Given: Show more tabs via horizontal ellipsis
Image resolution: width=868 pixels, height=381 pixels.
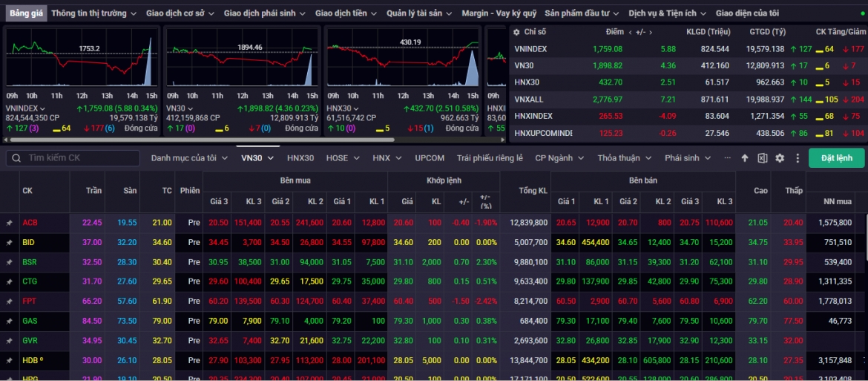Looking at the screenshot, I should pyautogui.click(x=727, y=158).
